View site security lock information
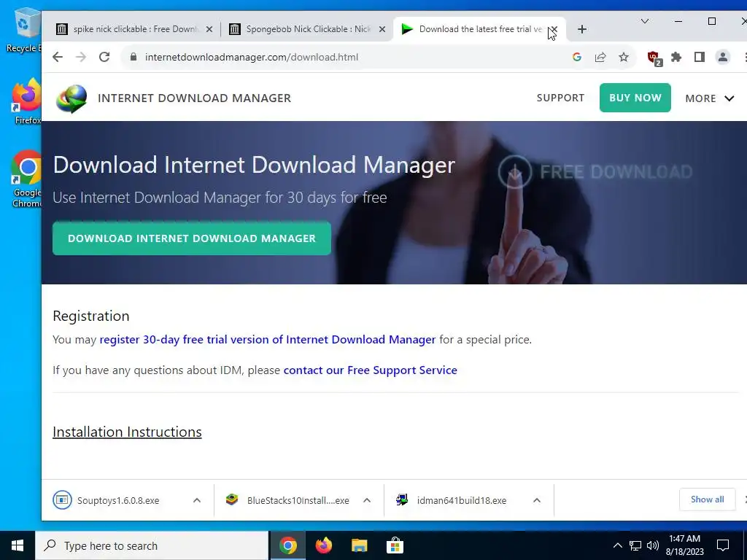 coord(133,57)
